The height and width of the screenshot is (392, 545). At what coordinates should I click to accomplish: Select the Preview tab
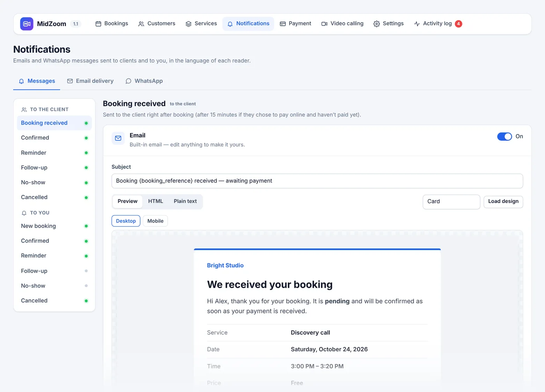pyautogui.click(x=127, y=201)
